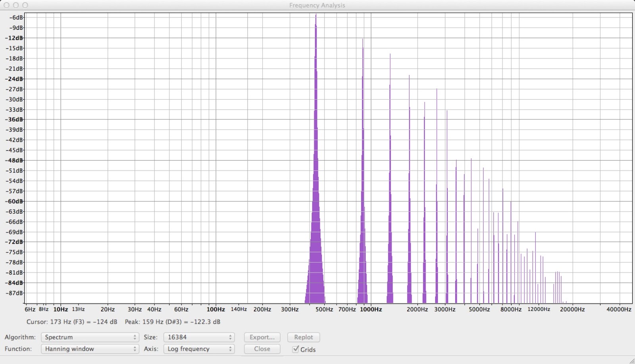Image resolution: width=635 pixels, height=364 pixels.
Task: Click the tallest spectrum peak near 440Hz
Action: (316, 159)
